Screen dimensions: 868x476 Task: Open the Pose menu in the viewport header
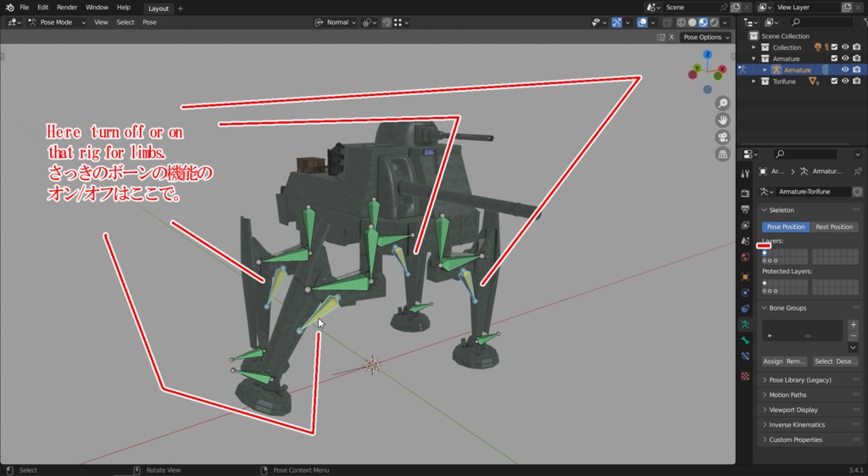pyautogui.click(x=149, y=22)
